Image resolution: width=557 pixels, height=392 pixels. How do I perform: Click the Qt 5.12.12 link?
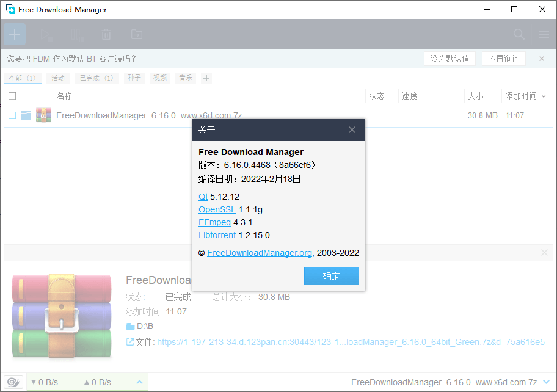tap(203, 197)
